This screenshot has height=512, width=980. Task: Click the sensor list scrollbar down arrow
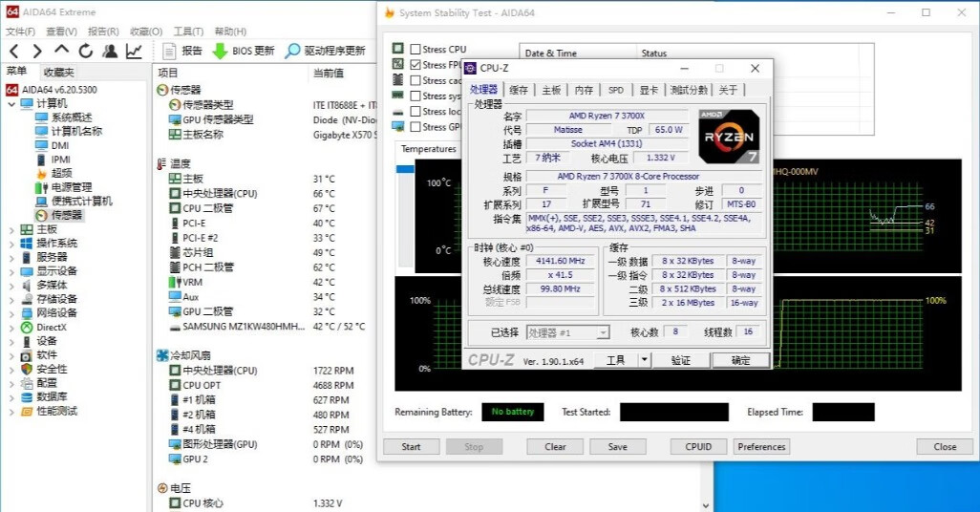[706, 505]
